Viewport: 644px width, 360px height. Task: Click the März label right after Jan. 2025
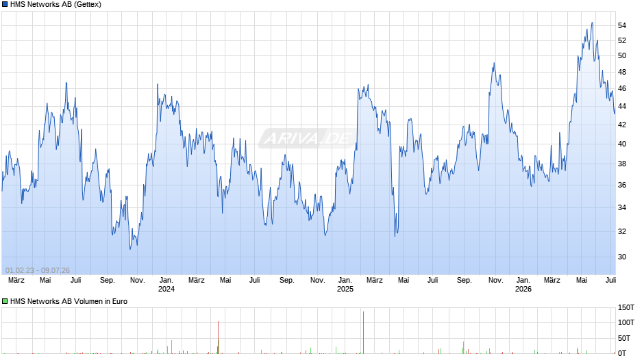tap(375, 281)
